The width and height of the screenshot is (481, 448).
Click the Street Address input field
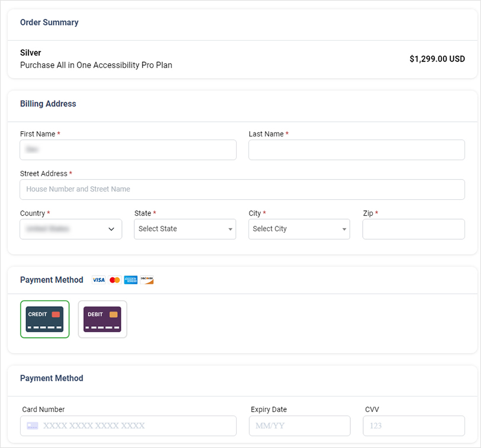(242, 190)
